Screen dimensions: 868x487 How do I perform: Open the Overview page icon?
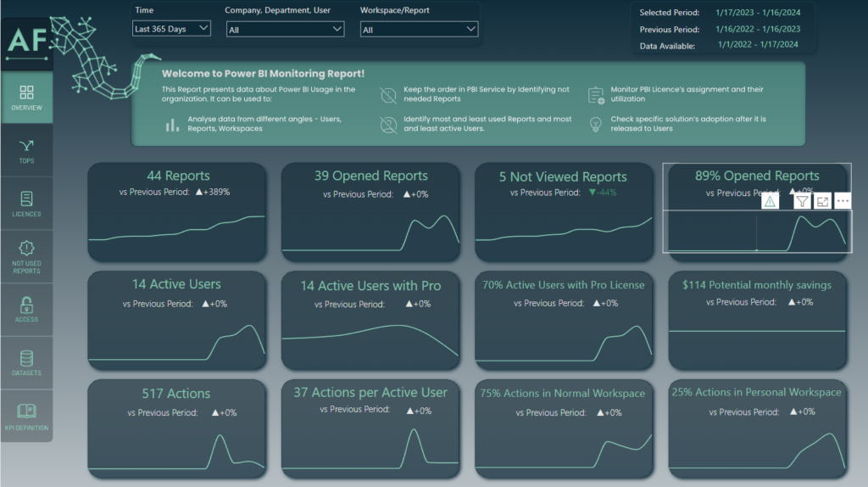click(x=26, y=92)
